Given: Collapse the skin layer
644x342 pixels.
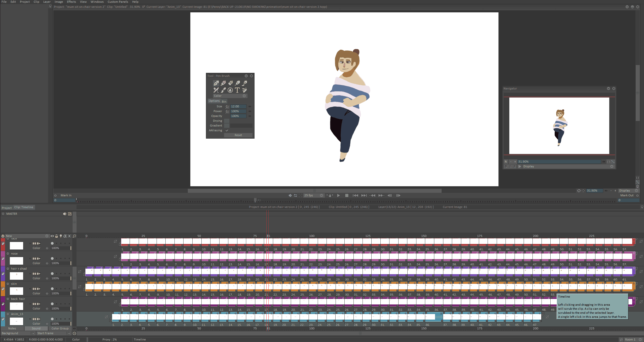Looking at the screenshot, I should point(8,284).
